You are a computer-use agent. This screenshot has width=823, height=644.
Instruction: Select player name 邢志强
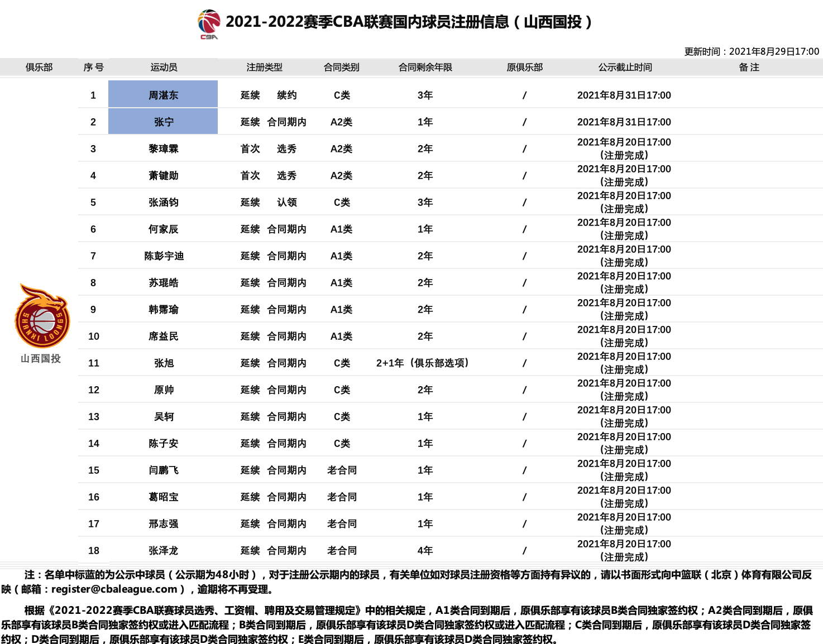click(163, 523)
